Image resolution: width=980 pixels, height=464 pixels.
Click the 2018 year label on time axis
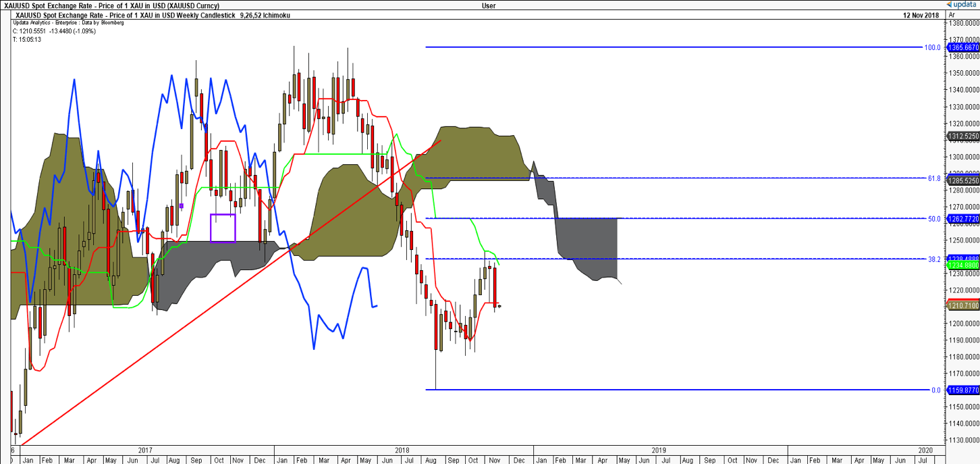tap(403, 450)
